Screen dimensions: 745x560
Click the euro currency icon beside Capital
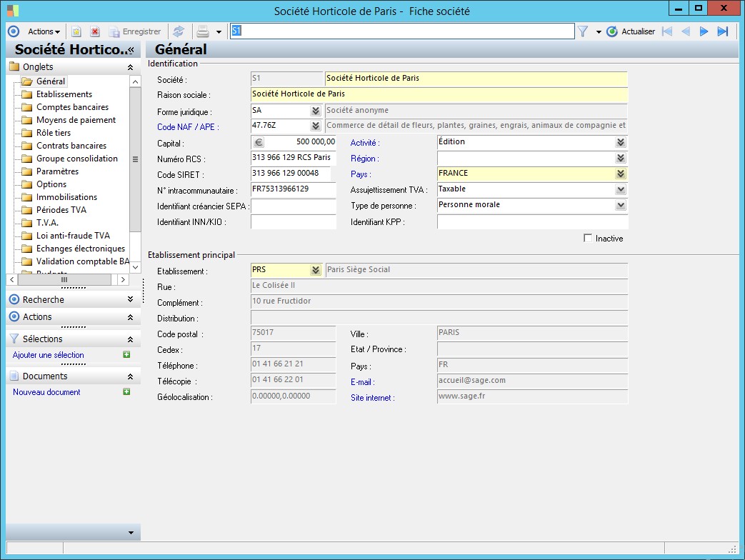pos(259,142)
